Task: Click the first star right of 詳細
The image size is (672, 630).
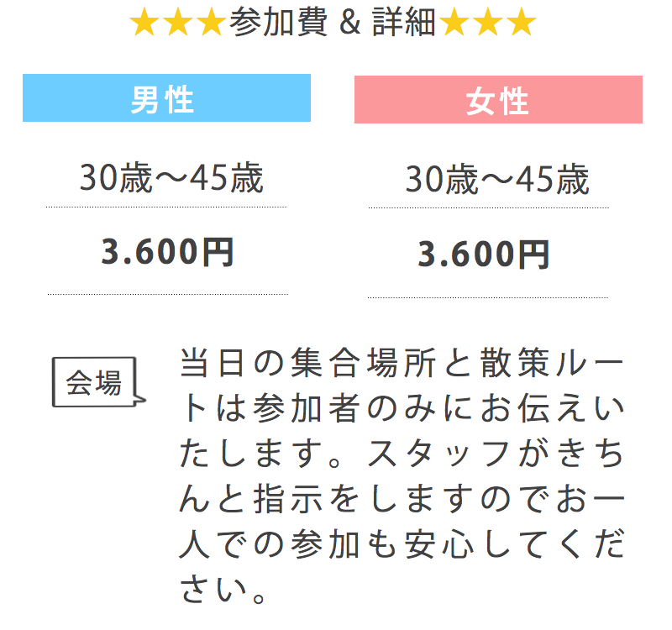Action: [454, 23]
